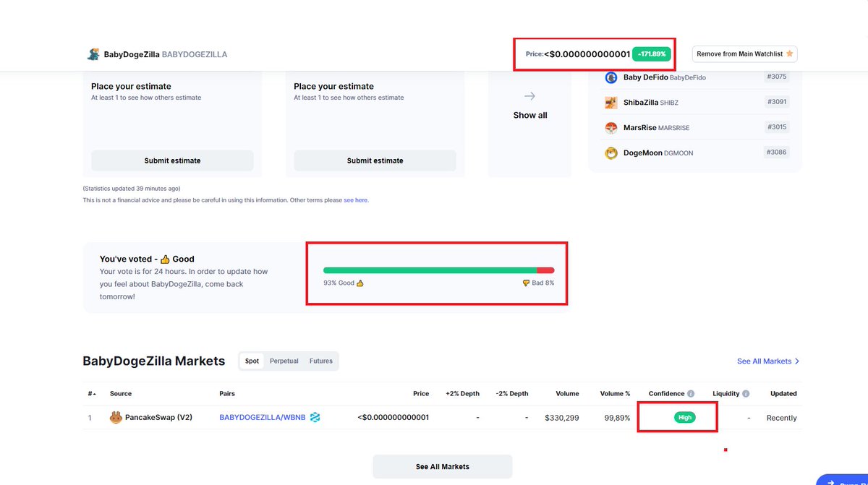Click the Updated column header
The width and height of the screenshot is (868, 485).
tap(783, 394)
